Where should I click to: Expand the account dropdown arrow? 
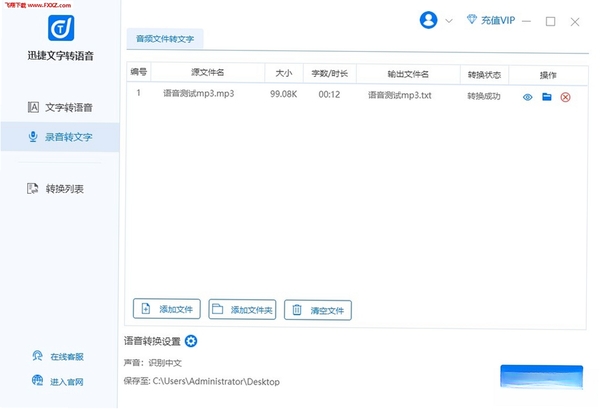point(449,21)
